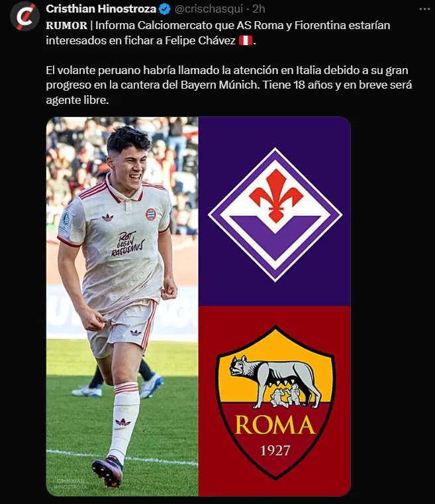The width and height of the screenshot is (435, 504).
Task: Click the blue verified badge
Action: [165, 9]
